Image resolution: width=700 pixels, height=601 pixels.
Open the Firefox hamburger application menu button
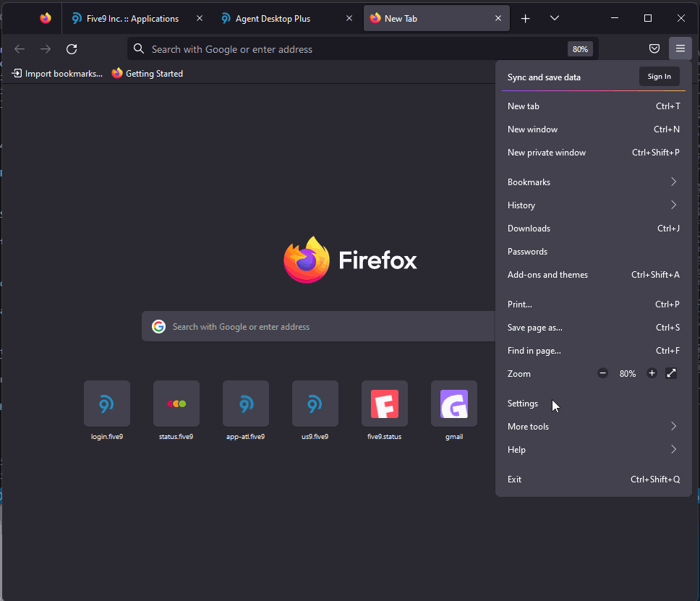point(680,48)
